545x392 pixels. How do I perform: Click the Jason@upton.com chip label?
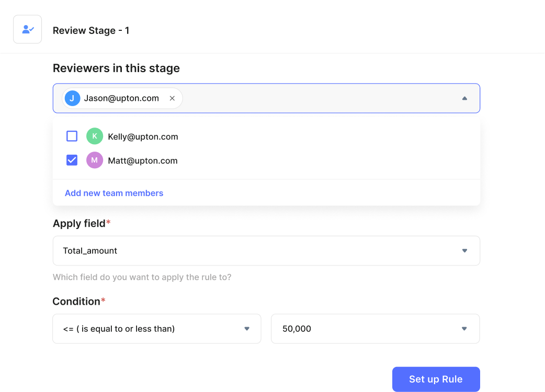pyautogui.click(x=121, y=98)
